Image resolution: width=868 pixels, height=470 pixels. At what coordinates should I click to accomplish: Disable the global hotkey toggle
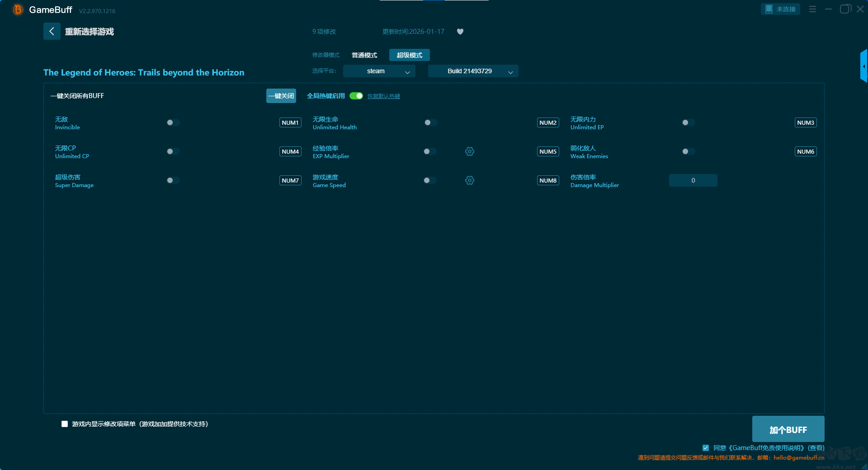tap(356, 96)
